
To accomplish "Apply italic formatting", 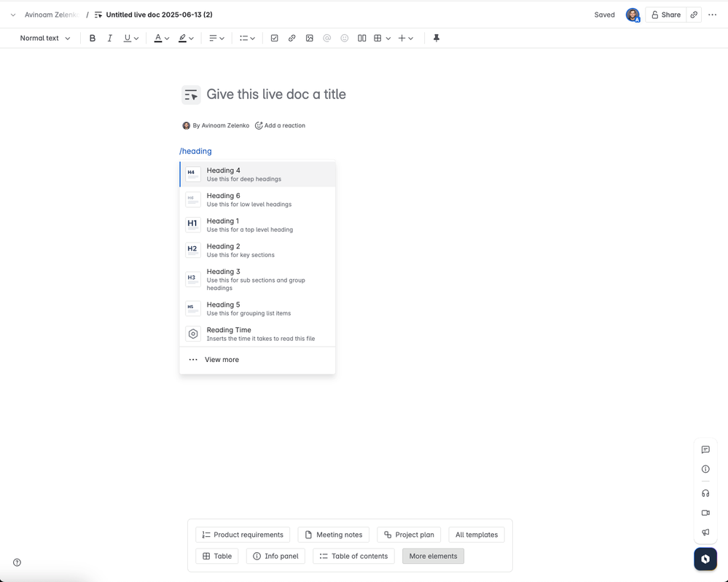I will tap(109, 38).
